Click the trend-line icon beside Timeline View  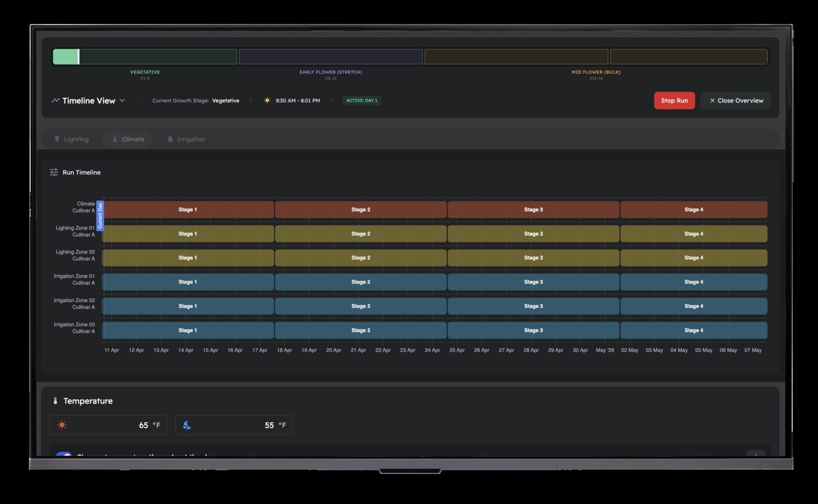click(x=55, y=100)
